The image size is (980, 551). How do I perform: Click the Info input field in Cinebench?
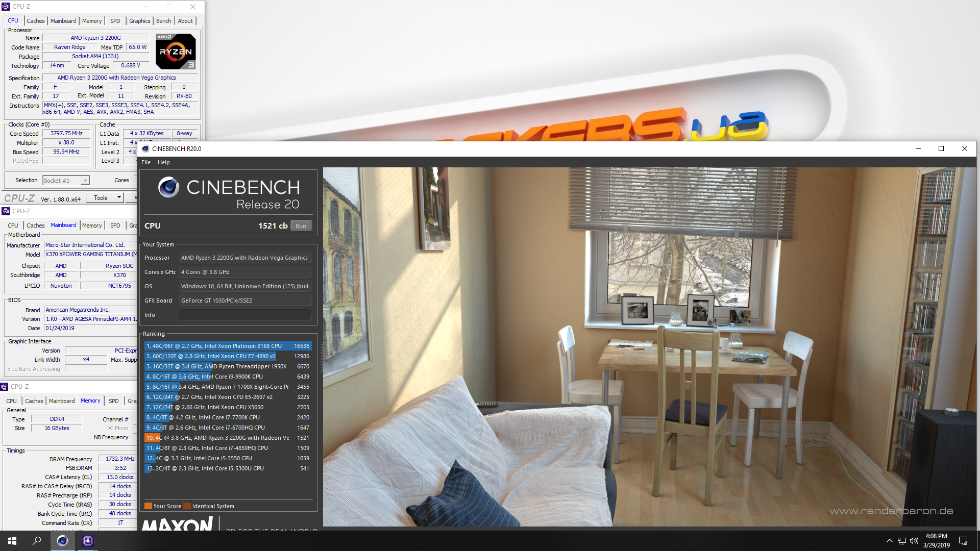[245, 315]
